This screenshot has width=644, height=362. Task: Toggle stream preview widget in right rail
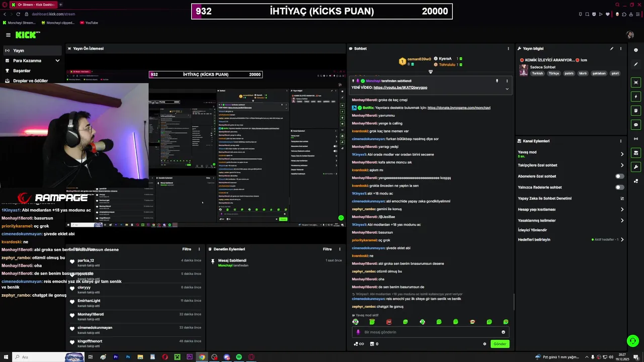(636, 82)
